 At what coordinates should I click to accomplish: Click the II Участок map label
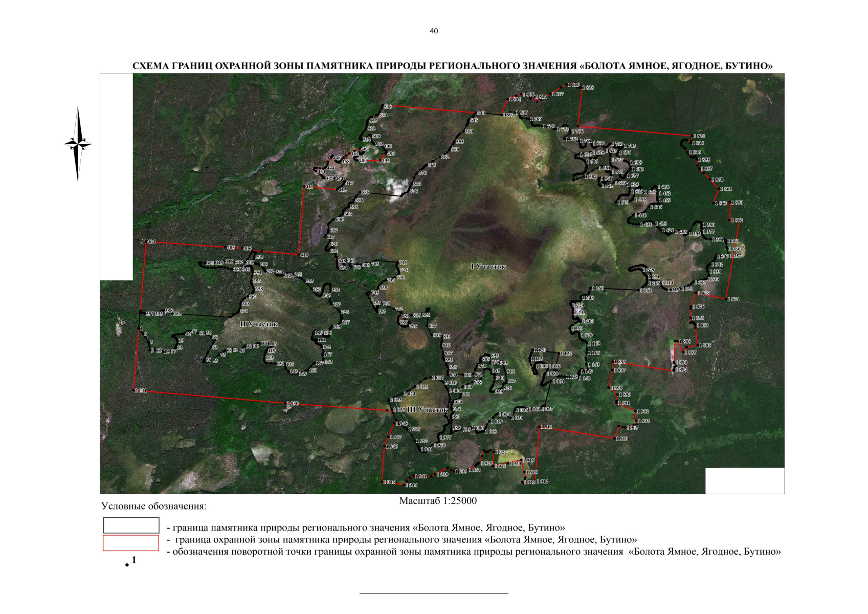(x=259, y=324)
